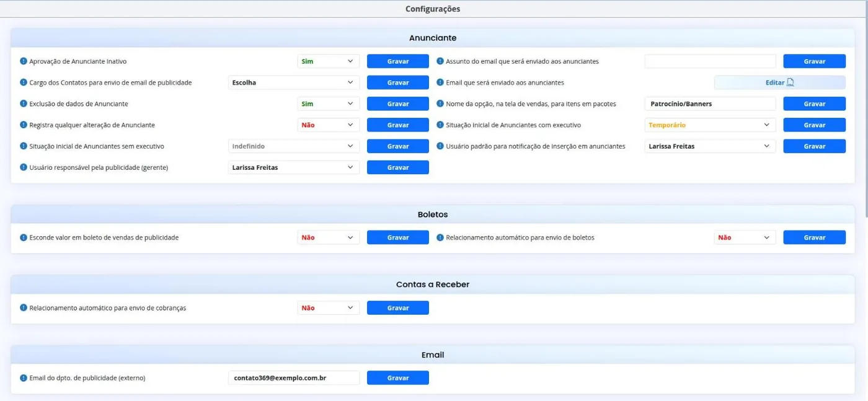Click the 'Boletos' section header
The width and height of the screenshot is (868, 401).
433,214
